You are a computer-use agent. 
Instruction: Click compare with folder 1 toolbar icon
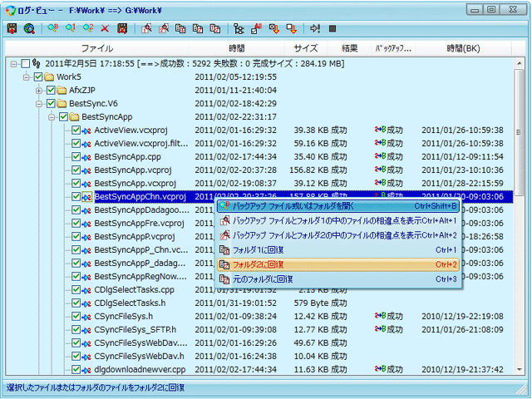click(146, 28)
